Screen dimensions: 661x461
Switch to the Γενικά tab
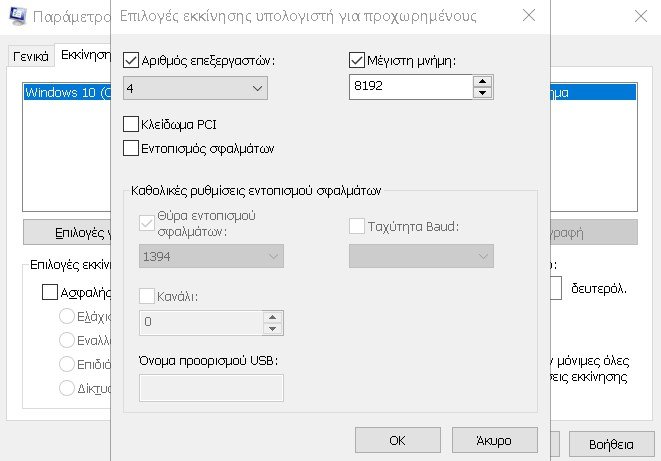(30, 56)
